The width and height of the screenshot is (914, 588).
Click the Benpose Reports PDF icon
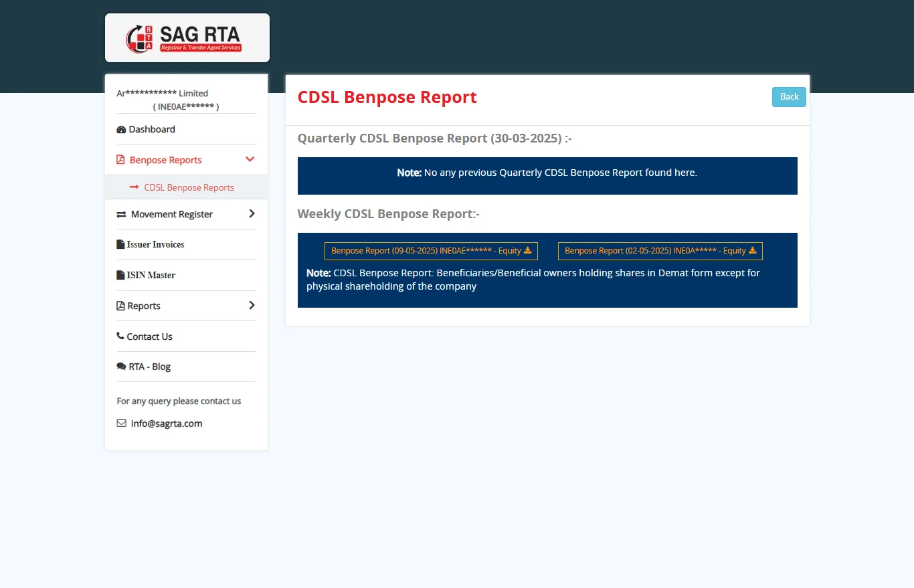point(121,160)
